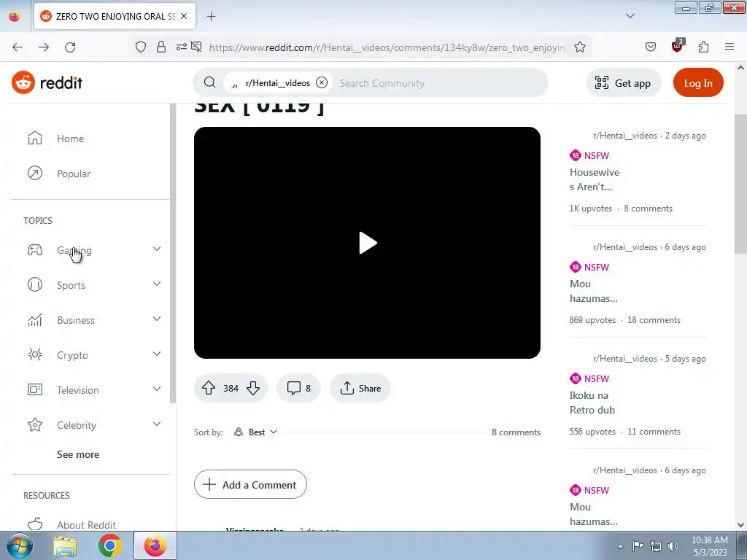The height and width of the screenshot is (560, 747).
Task: Open the Sort by Best dropdown
Action: click(x=255, y=432)
